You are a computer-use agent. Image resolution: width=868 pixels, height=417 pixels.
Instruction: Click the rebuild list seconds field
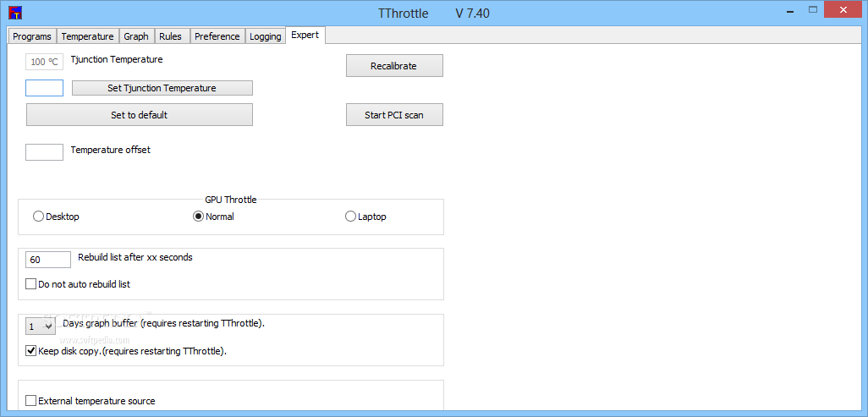[48, 259]
